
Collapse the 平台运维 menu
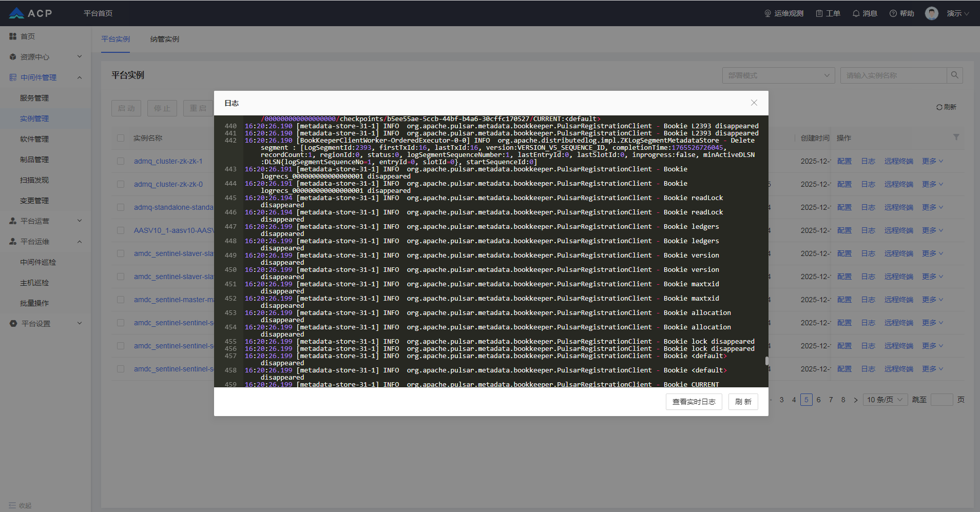click(80, 242)
